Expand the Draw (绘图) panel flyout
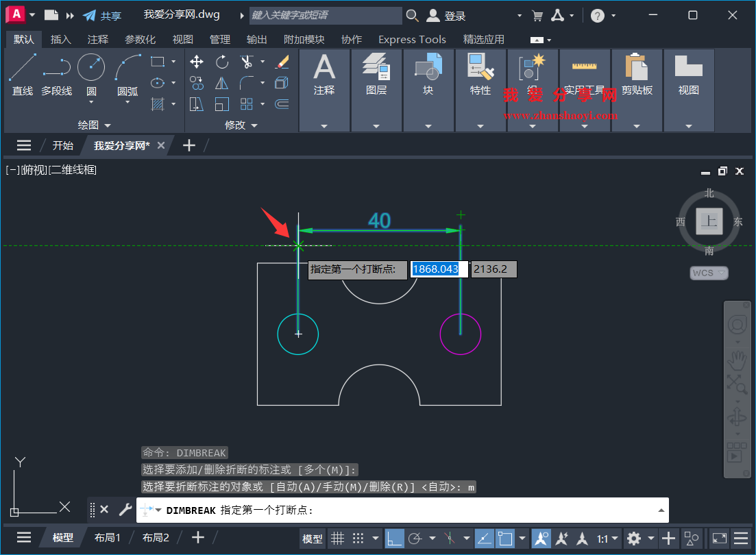Screen dimensions: 756x555 pyautogui.click(x=95, y=125)
